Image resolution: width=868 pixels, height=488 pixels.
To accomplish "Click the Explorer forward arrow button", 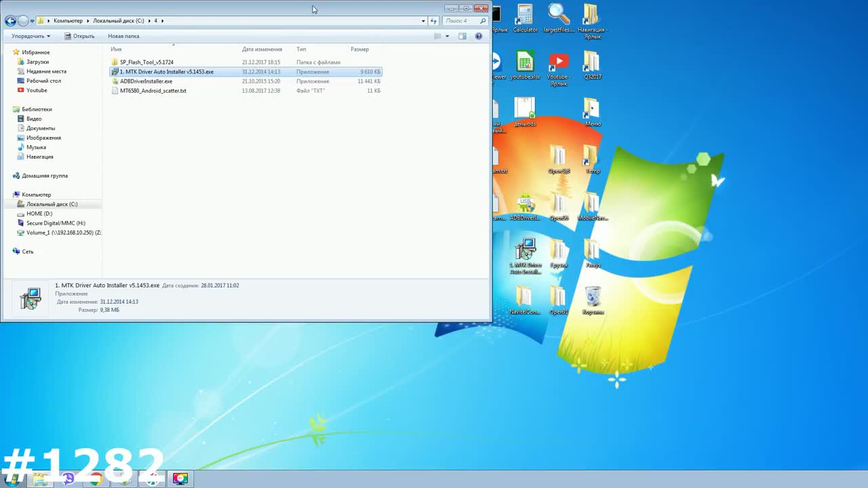I will click(23, 21).
